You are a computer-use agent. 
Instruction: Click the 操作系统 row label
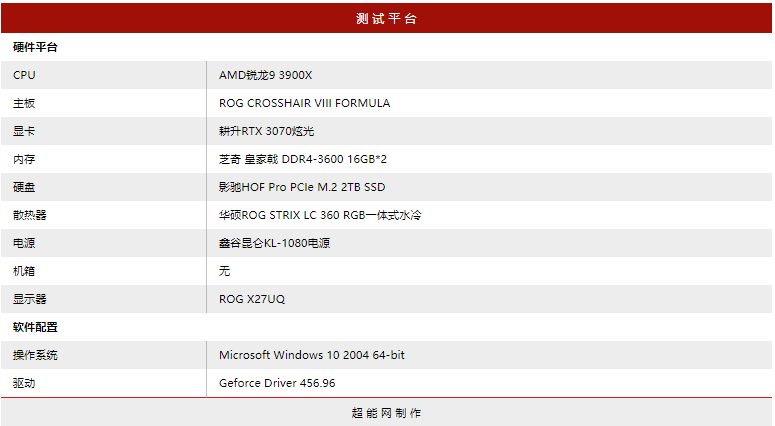pyautogui.click(x=35, y=355)
